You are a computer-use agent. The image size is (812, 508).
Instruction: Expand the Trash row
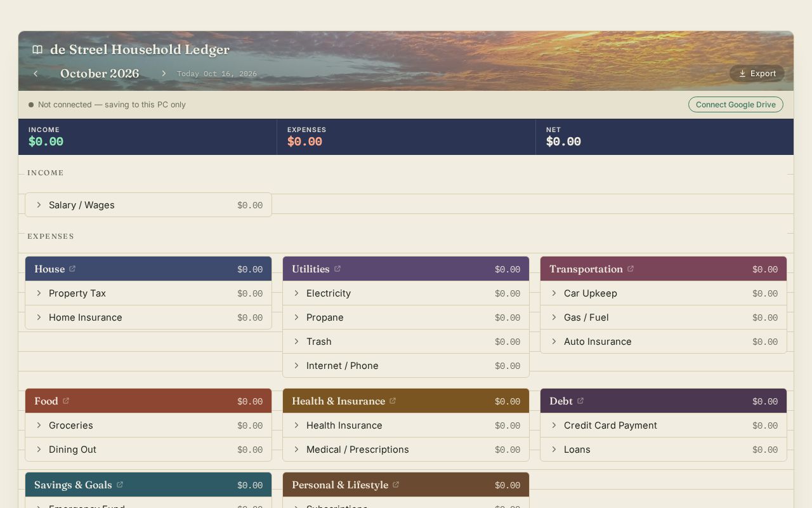point(406,342)
